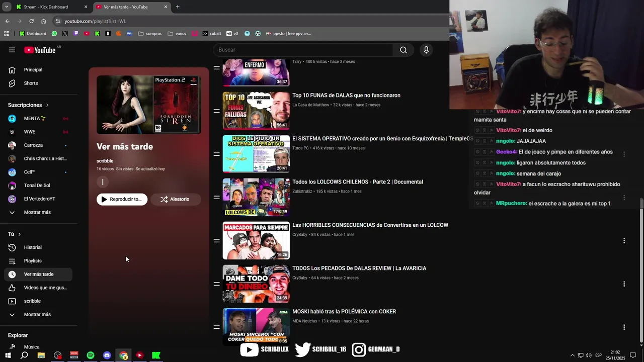
Task: Open options menu for LOLCOW consequences video
Action: pos(624,241)
